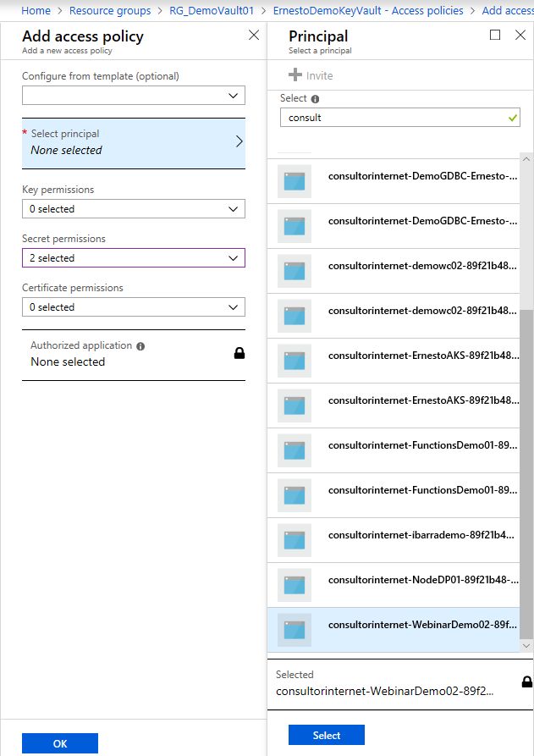The width and height of the screenshot is (534, 756).
Task: Expand the Certificate permissions dropdown
Action: tap(134, 307)
